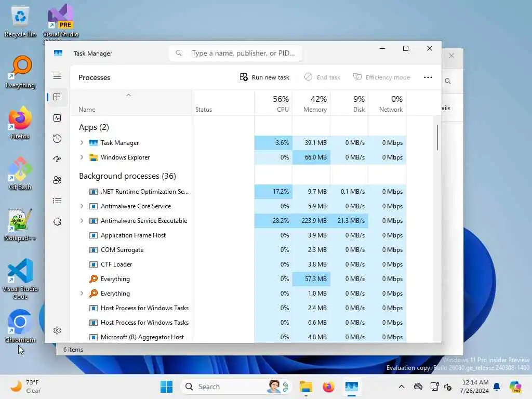The image size is (532, 399).
Task: Open Task Manager settings gear
Action: click(x=57, y=330)
